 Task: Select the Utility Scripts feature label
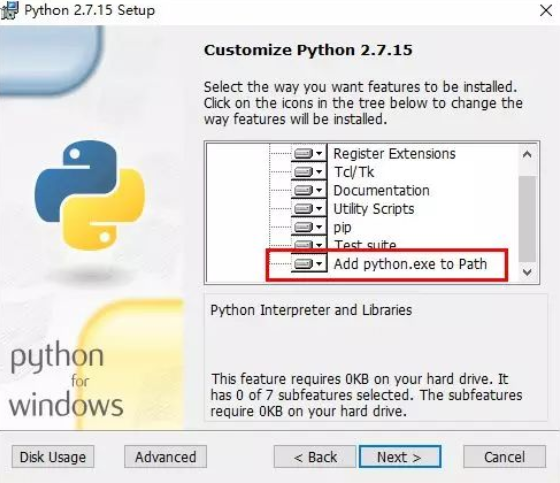[374, 209]
